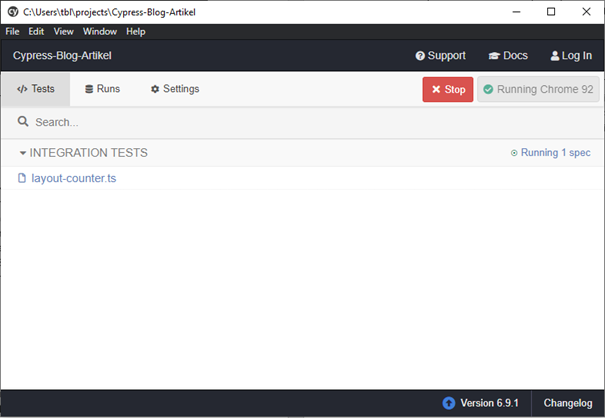
Task: Click the Running Chrome 92 browser selector
Action: coord(538,89)
